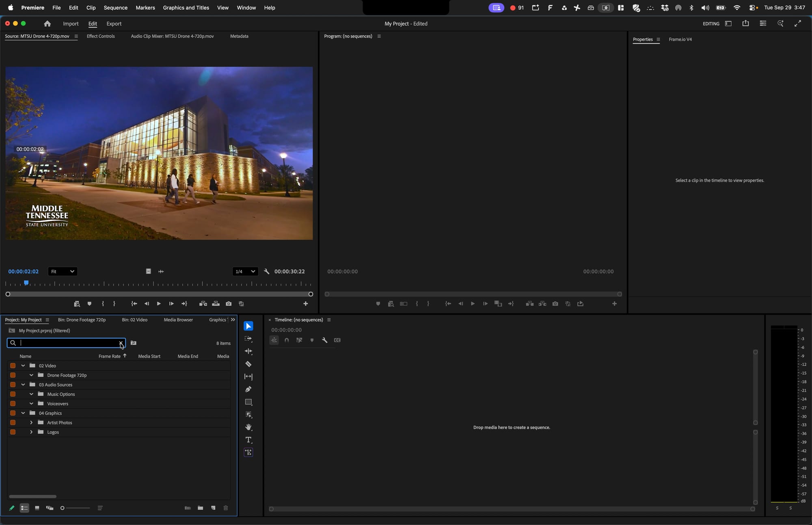Step back one frame in Source monitor
The width and height of the screenshot is (812, 525).
(x=147, y=304)
